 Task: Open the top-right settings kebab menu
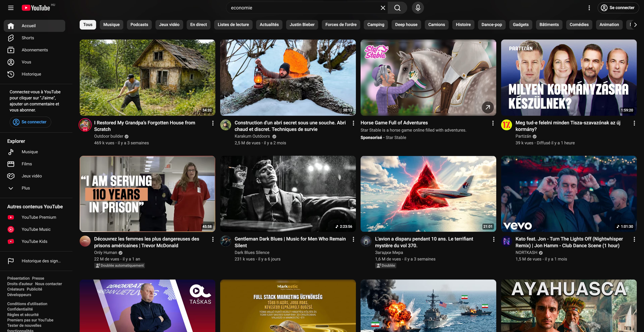(589, 8)
